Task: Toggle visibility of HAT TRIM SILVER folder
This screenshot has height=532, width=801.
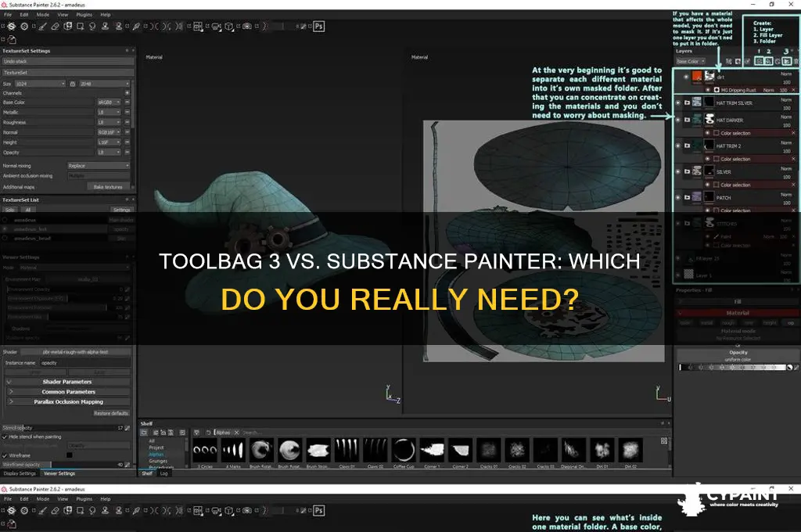Action: coord(678,102)
